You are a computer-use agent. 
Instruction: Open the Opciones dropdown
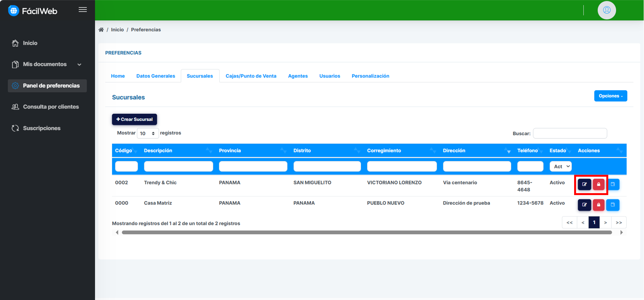click(x=611, y=96)
